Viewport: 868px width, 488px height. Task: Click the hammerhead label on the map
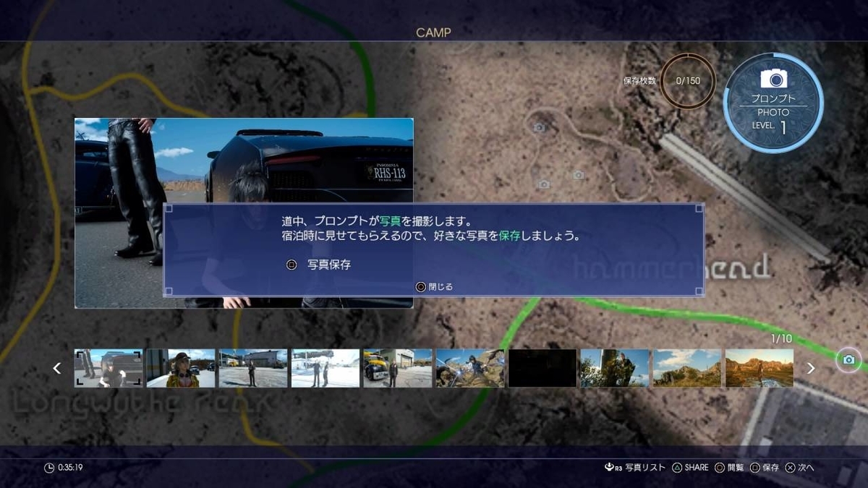[x=671, y=267]
